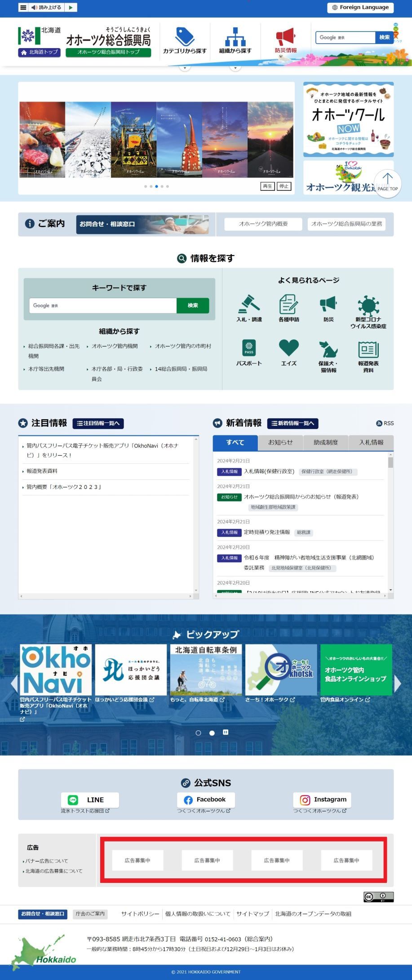The width and height of the screenshot is (412, 980).
Task: Switch to the すべて news tab
Action: (235, 443)
